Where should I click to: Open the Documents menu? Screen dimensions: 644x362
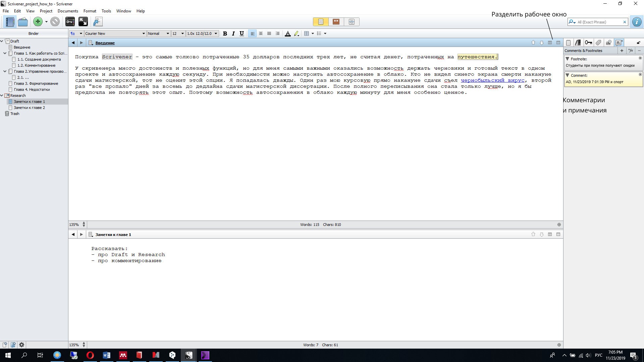[67, 11]
